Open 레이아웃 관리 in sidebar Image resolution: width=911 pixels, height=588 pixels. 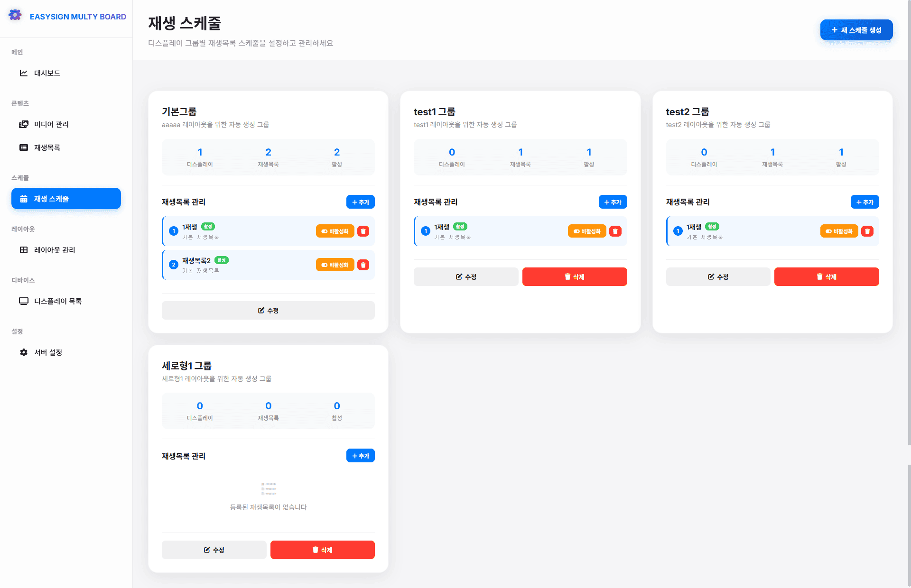(x=54, y=250)
